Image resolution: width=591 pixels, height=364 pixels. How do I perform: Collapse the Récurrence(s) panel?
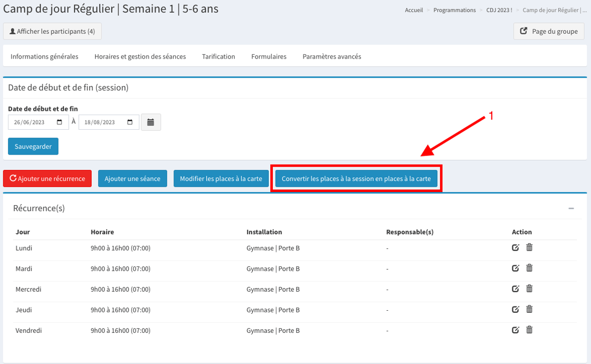pos(571,208)
